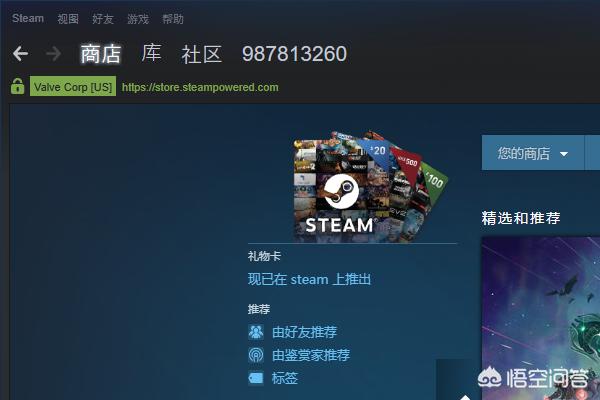Open 由好友推荐 recommendations link
The height and width of the screenshot is (400, 600).
tap(305, 332)
